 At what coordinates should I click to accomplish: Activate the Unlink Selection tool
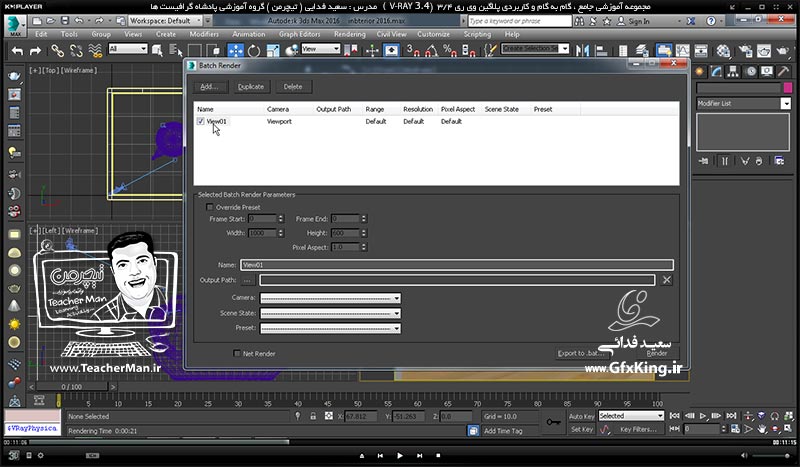[x=76, y=51]
